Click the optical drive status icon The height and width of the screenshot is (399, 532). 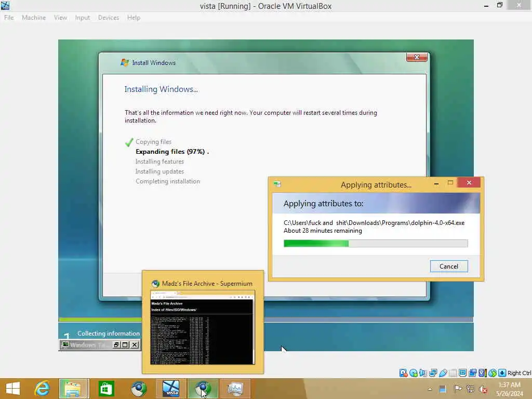click(x=413, y=373)
